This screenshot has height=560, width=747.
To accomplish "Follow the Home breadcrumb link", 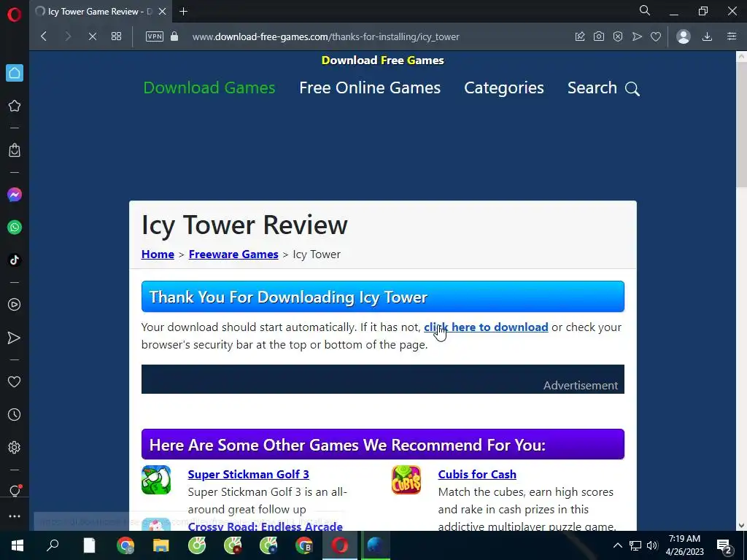I will pos(158,254).
